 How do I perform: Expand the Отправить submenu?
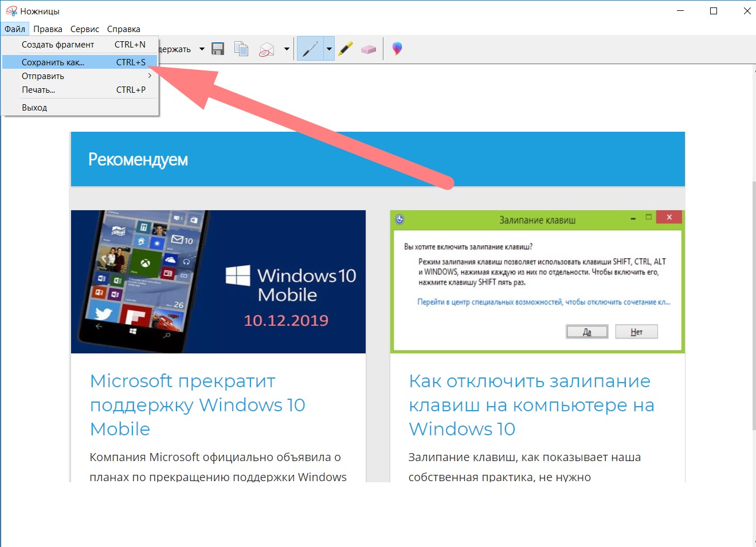point(80,76)
